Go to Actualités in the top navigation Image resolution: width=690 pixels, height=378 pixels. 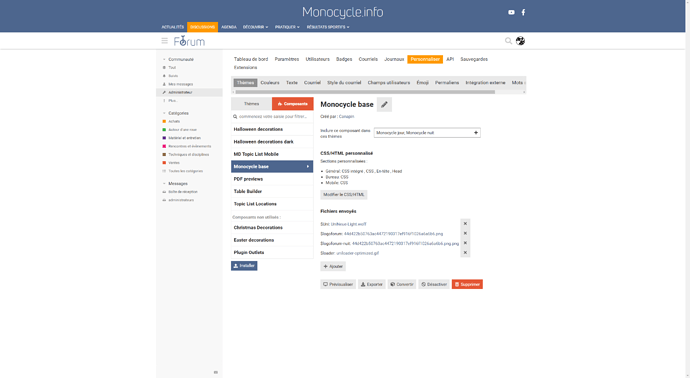click(x=172, y=27)
